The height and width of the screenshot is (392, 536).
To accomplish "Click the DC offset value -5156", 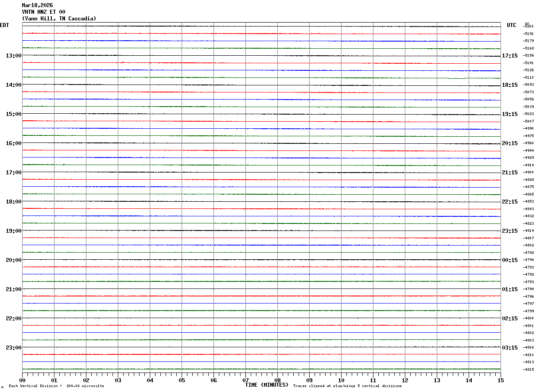I will [x=528, y=55].
